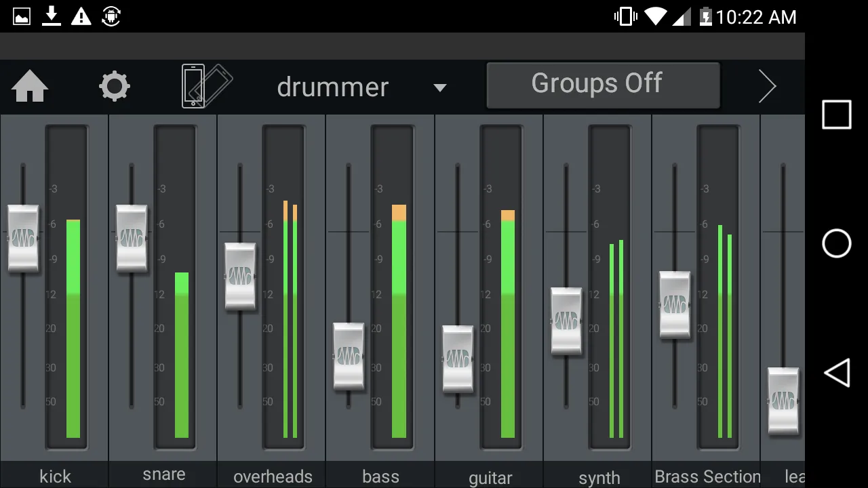This screenshot has height=488, width=868.
Task: Tap the Wi-Fi status icon
Action: (x=656, y=16)
